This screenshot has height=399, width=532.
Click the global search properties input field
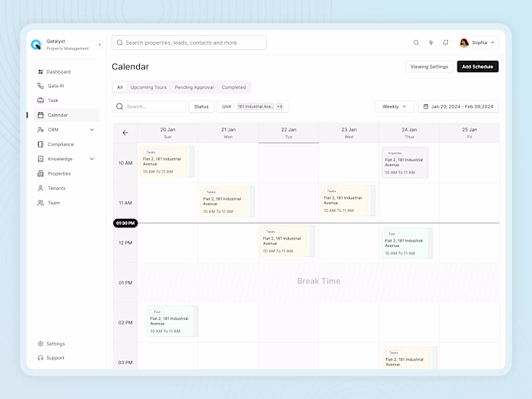[189, 43]
